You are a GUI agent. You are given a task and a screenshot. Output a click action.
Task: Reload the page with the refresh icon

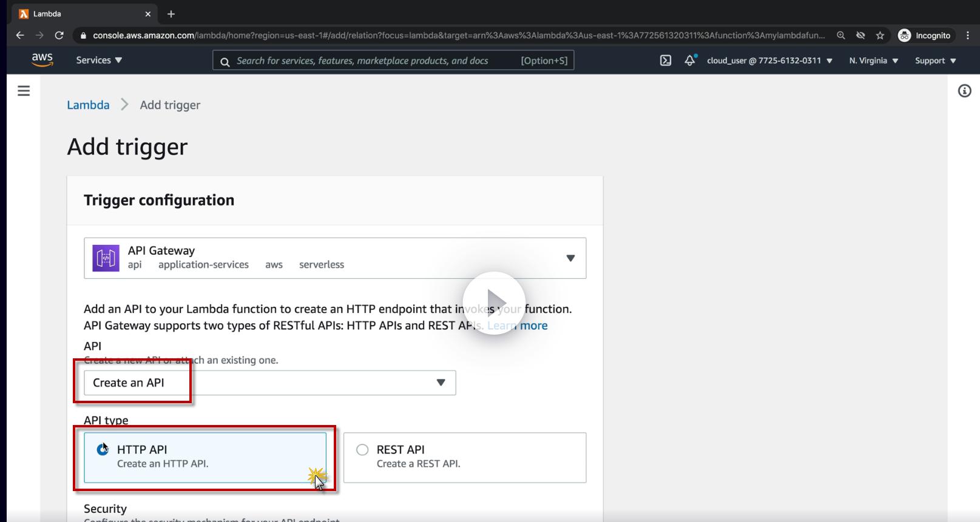click(x=59, y=35)
